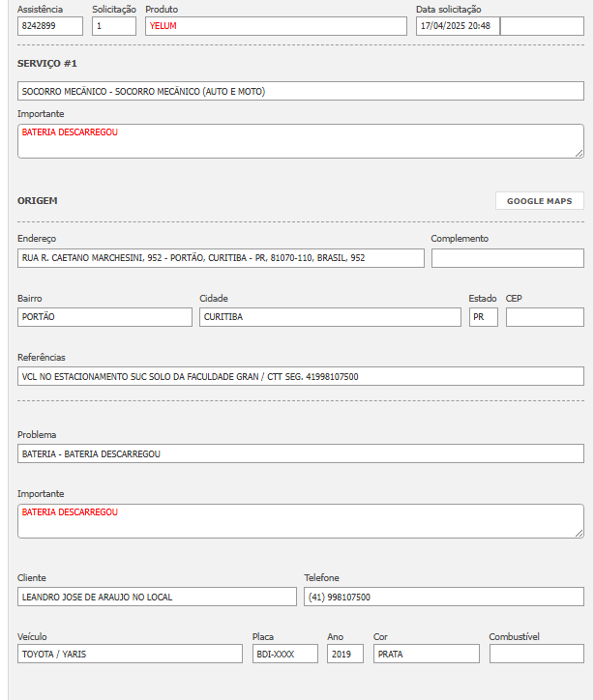
Task: Click the Problema field
Action: point(300,453)
